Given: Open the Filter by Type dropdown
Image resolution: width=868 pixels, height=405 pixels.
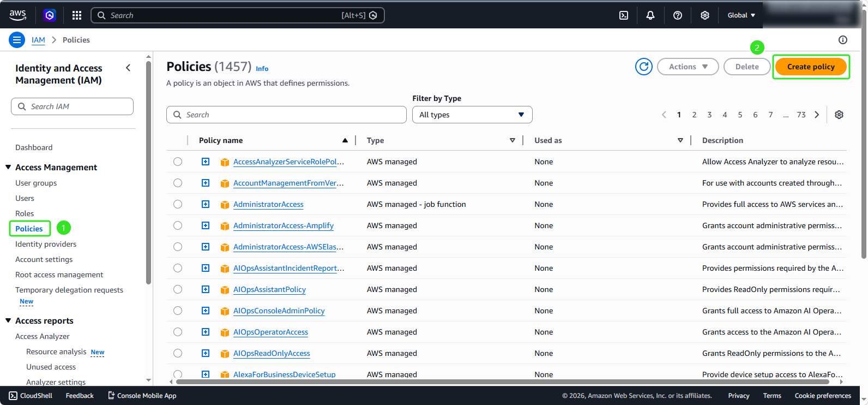Looking at the screenshot, I should pyautogui.click(x=472, y=115).
